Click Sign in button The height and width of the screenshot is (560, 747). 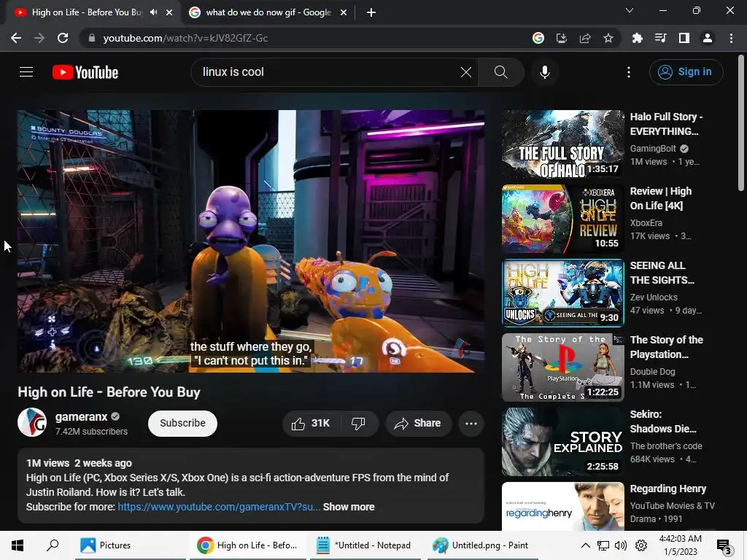(686, 72)
